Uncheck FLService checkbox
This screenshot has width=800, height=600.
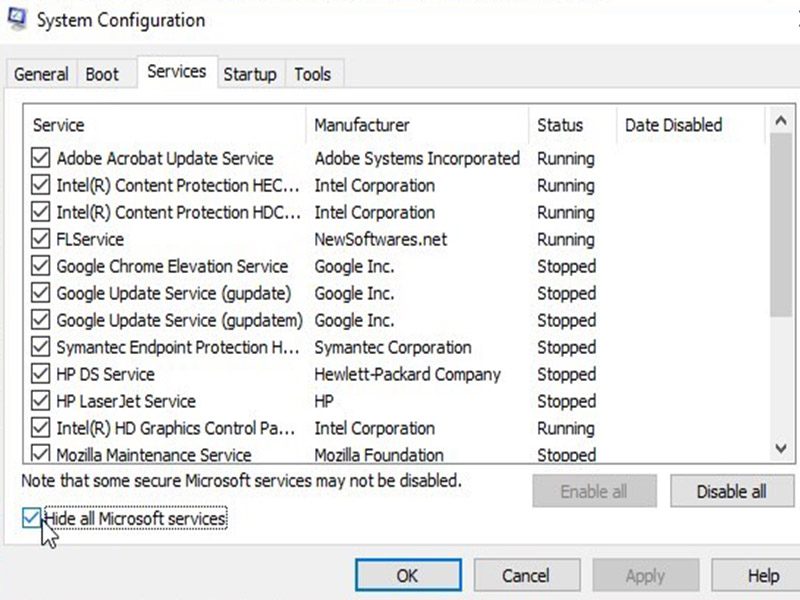[40, 239]
